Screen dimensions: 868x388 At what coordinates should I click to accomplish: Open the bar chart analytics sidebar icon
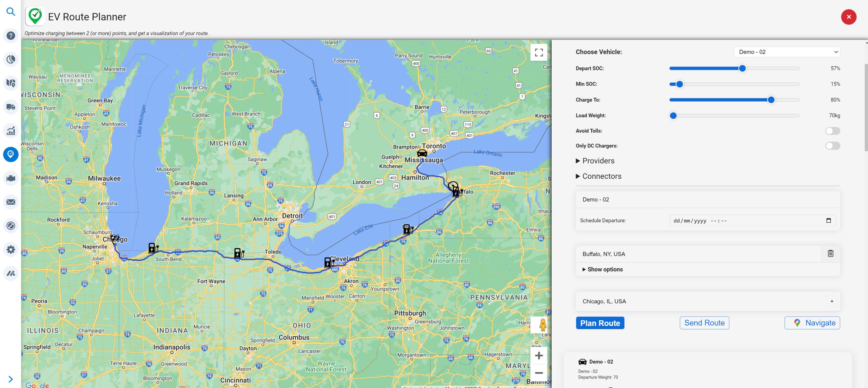tap(11, 130)
